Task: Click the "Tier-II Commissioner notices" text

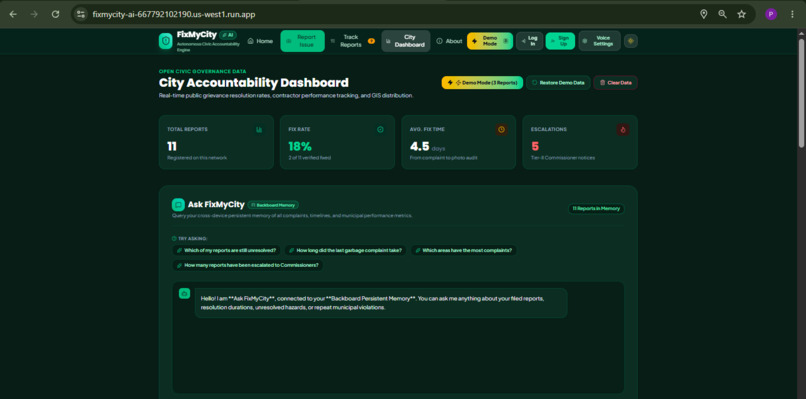Action: coord(563,158)
